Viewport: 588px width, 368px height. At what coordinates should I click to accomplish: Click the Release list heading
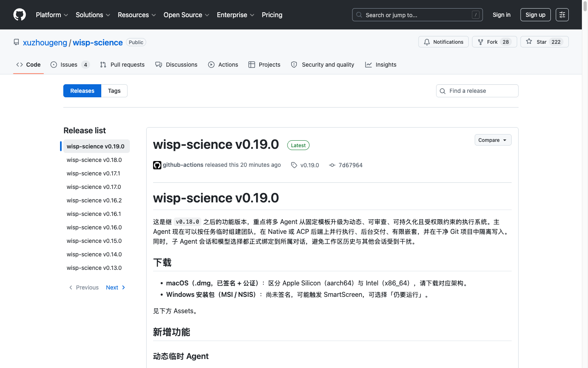[85, 130]
